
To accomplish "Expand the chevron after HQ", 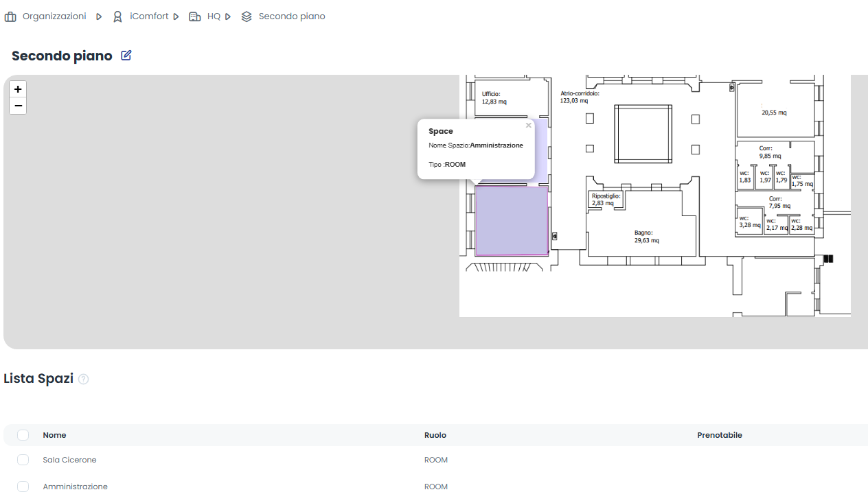I will click(227, 16).
